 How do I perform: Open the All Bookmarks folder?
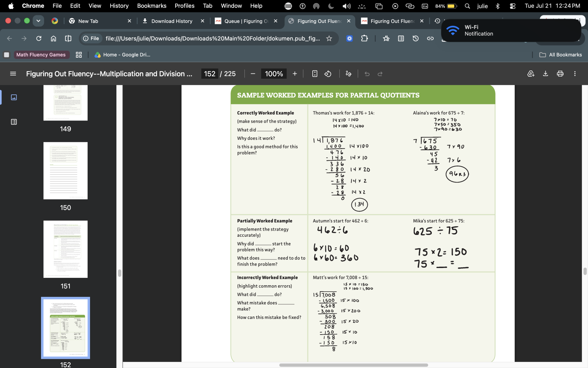(x=561, y=55)
